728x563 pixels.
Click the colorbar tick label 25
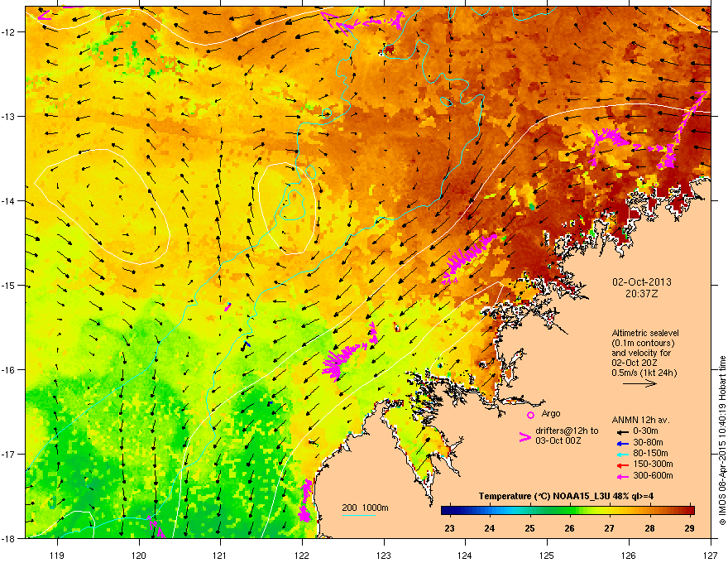pos(529,528)
